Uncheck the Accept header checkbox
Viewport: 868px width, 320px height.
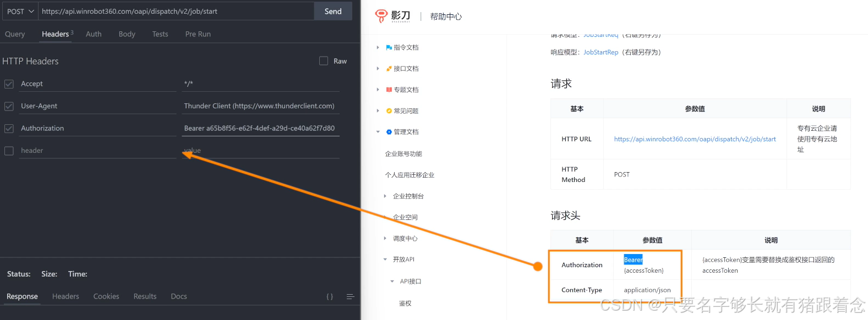9,84
